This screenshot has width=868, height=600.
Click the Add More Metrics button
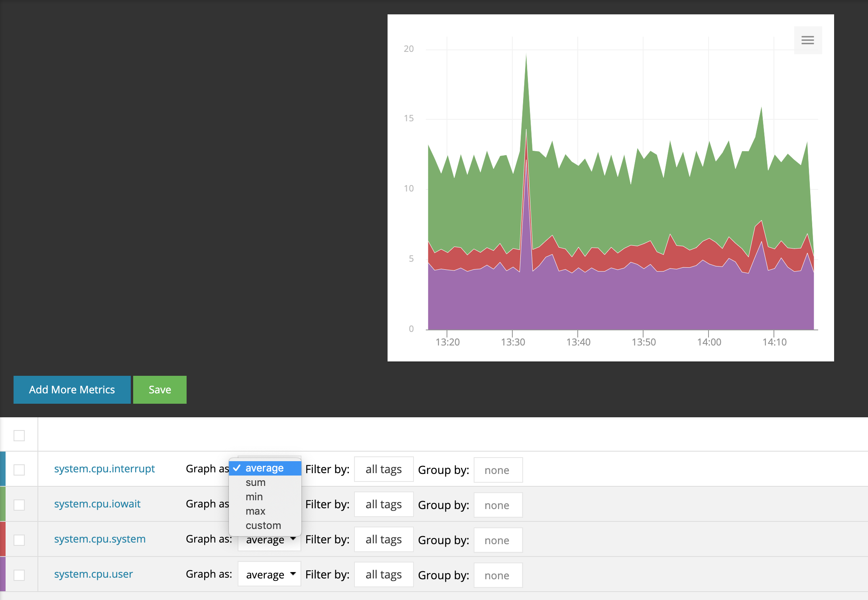(x=72, y=389)
